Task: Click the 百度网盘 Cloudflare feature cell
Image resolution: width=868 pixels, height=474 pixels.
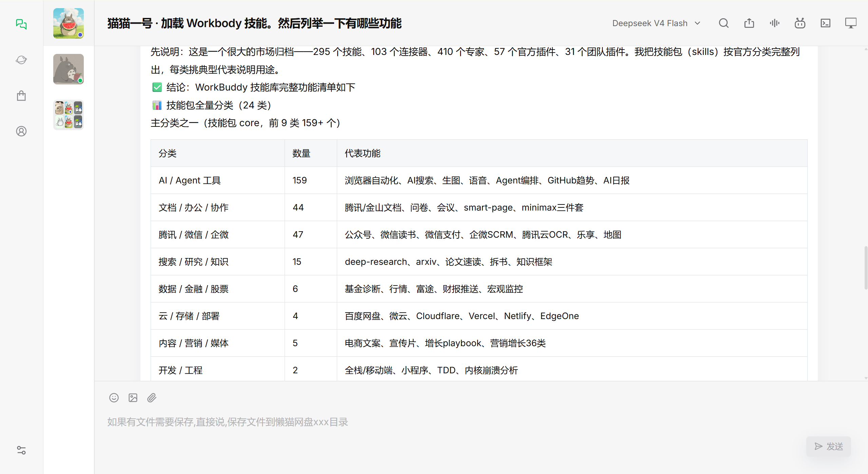Action: 572,316
